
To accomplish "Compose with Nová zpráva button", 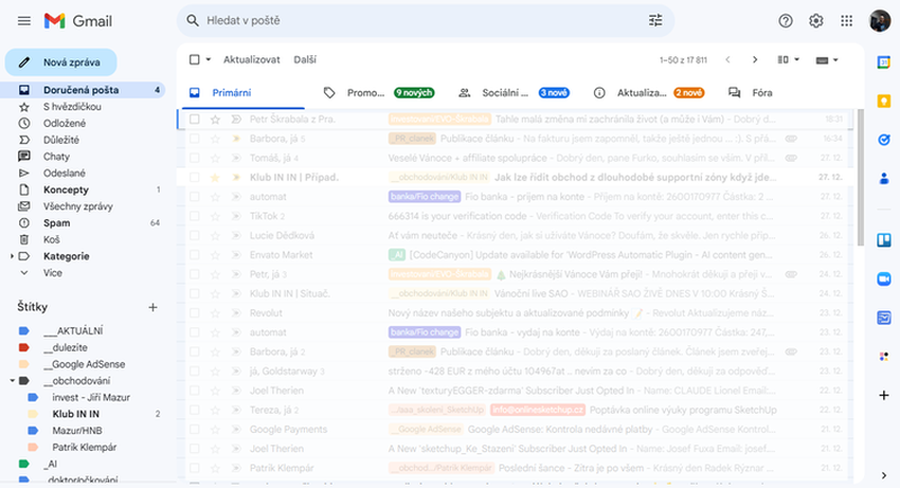I will (x=61, y=62).
